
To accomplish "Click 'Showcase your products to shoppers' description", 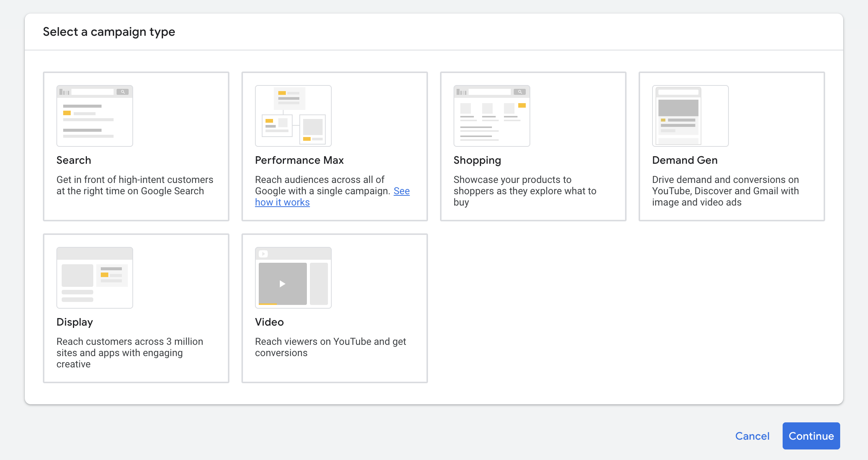I will click(525, 191).
